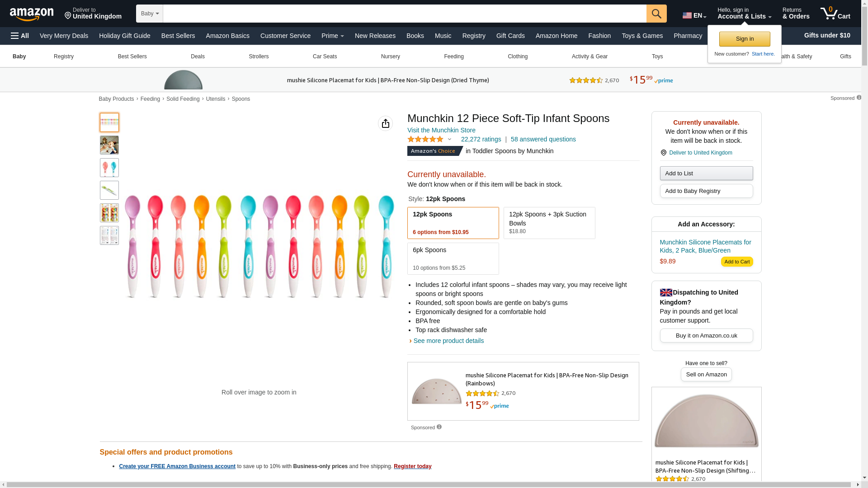Image resolution: width=868 pixels, height=488 pixels.
Task: Open the All hamburger menu
Action: 20,36
